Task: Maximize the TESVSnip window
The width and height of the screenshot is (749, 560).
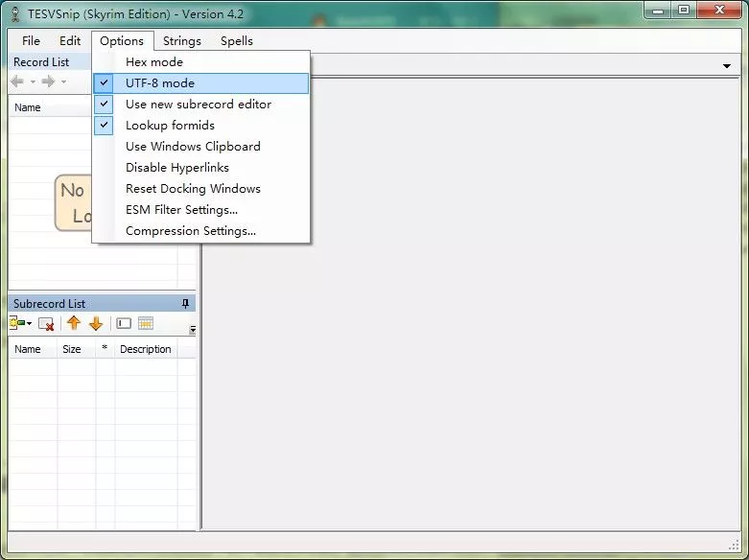Action: [x=684, y=10]
